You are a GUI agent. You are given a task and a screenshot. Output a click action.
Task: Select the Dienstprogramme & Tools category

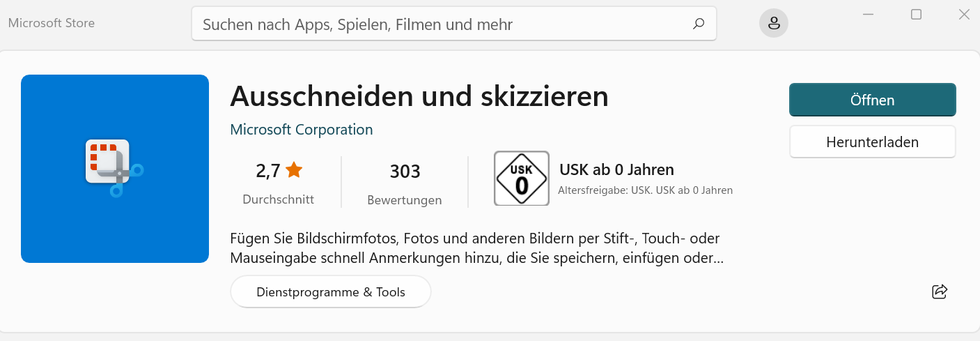tap(331, 291)
